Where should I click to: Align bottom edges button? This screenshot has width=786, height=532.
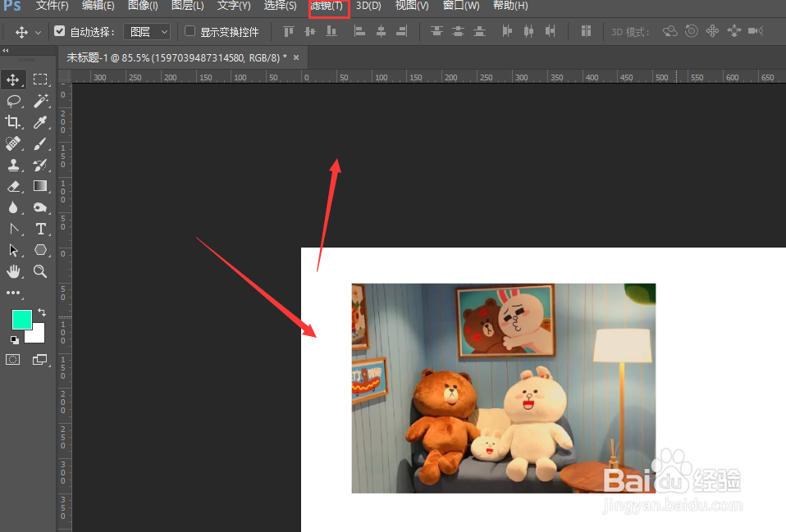(x=331, y=31)
